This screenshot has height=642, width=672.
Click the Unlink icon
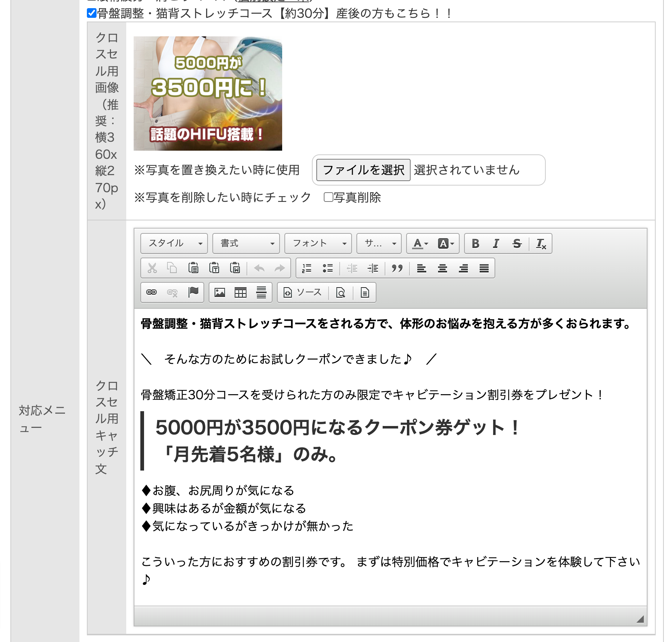point(172,292)
